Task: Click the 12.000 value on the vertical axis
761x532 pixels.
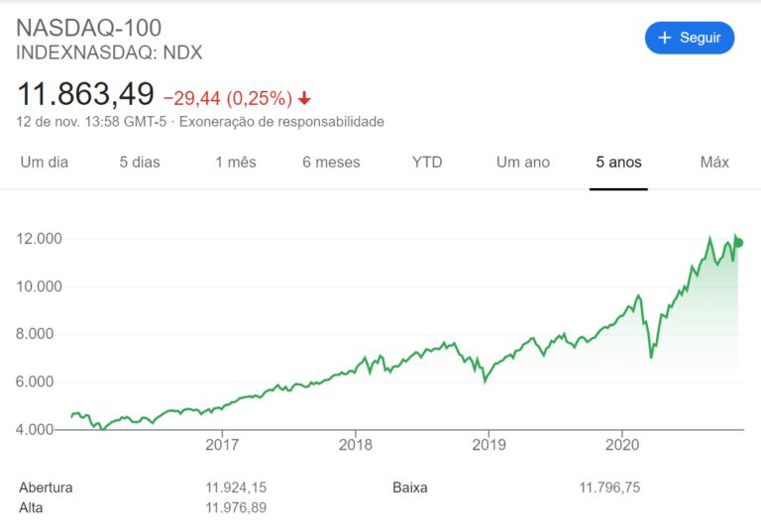Action: pyautogui.click(x=40, y=239)
